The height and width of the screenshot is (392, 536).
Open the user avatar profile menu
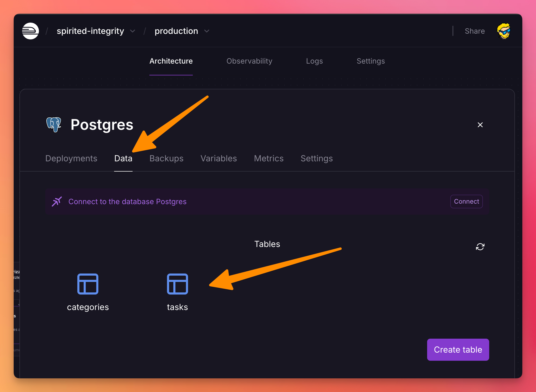point(504,31)
